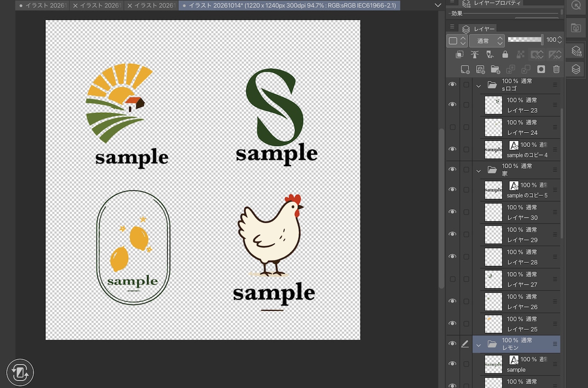Image resolution: width=588 pixels, height=388 pixels.
Task: Add a new layer folder
Action: tap(495, 69)
